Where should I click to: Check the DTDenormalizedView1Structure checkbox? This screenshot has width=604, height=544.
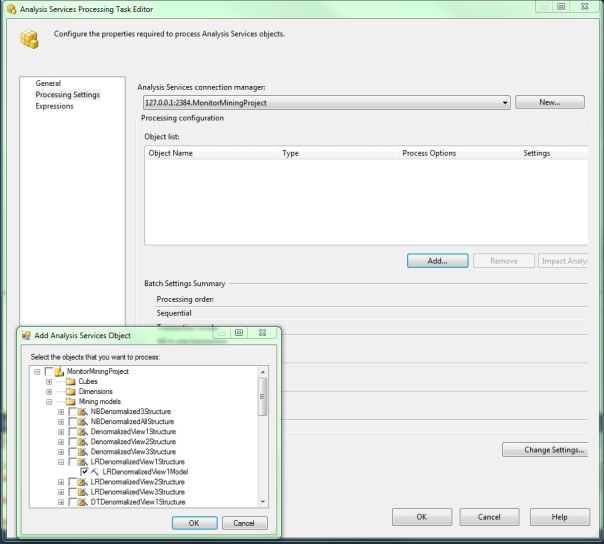tap(72, 502)
